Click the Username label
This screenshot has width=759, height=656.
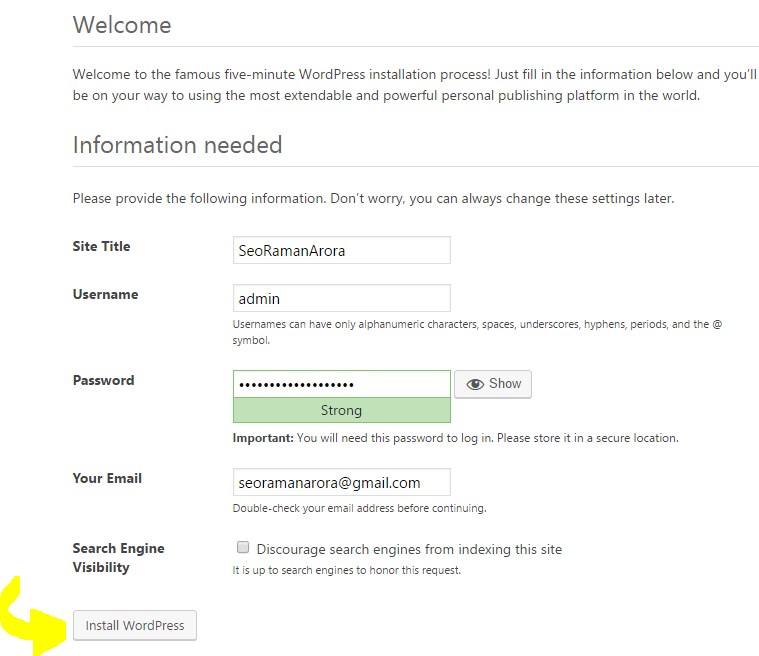(x=106, y=294)
